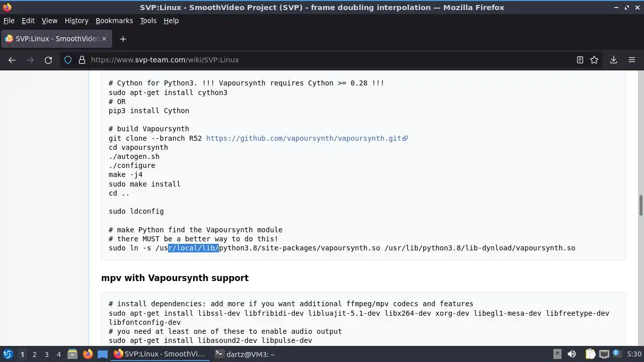This screenshot has width=644, height=362.
Task: Open the File menu
Action: [9, 21]
